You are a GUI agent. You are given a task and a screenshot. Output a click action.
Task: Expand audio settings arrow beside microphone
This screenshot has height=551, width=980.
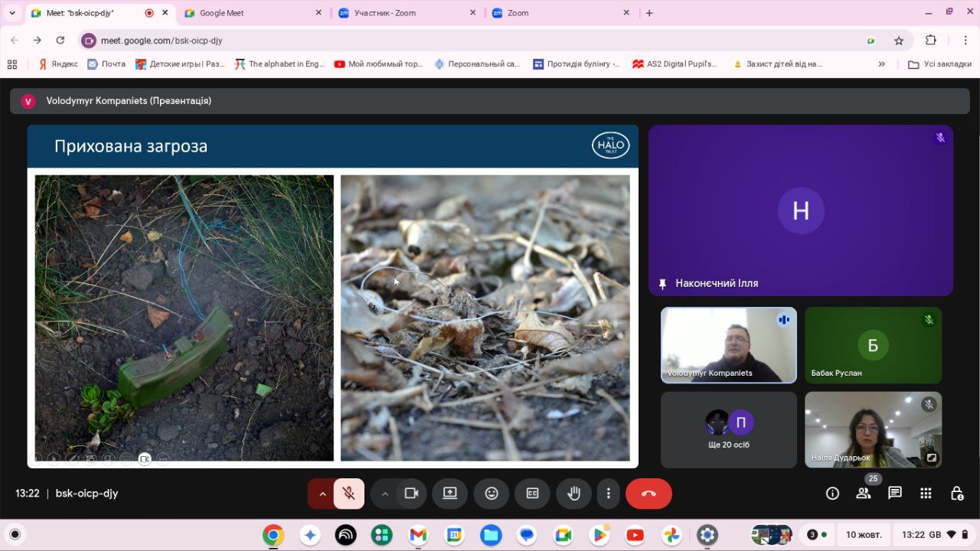pyautogui.click(x=322, y=494)
